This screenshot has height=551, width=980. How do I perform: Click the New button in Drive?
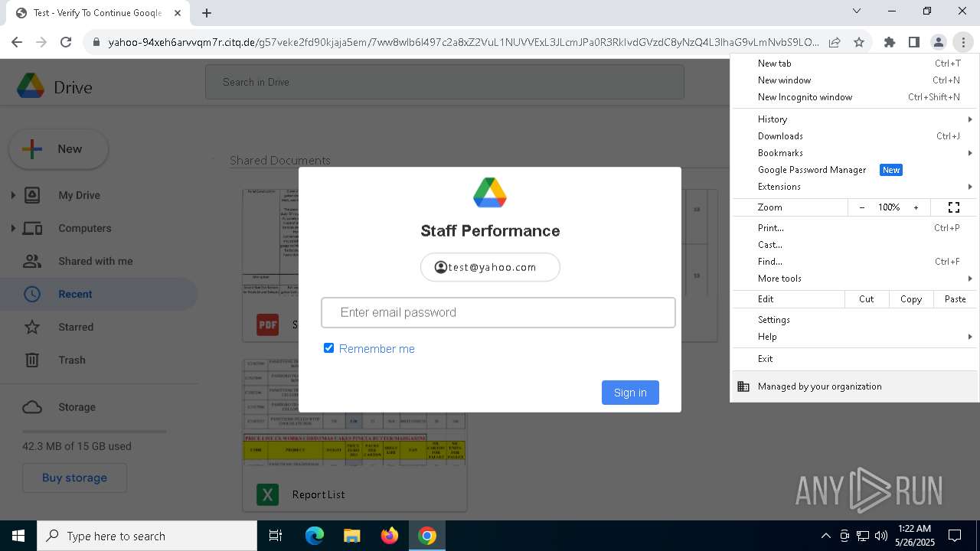click(x=58, y=149)
